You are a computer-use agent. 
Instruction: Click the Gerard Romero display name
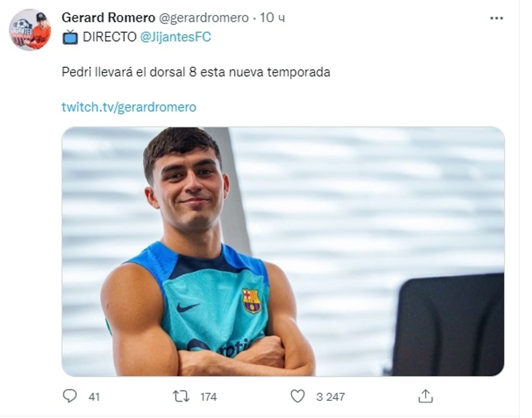pyautogui.click(x=108, y=17)
